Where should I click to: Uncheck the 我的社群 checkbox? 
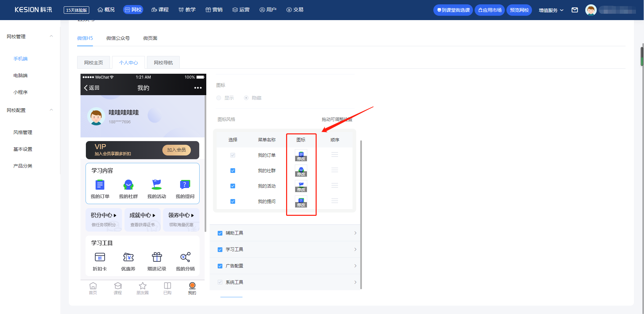coord(233,171)
